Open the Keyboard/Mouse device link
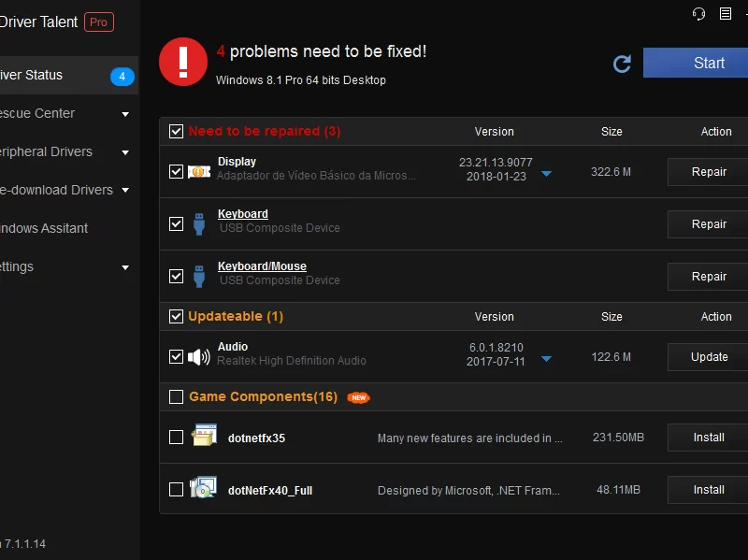 coord(262,266)
